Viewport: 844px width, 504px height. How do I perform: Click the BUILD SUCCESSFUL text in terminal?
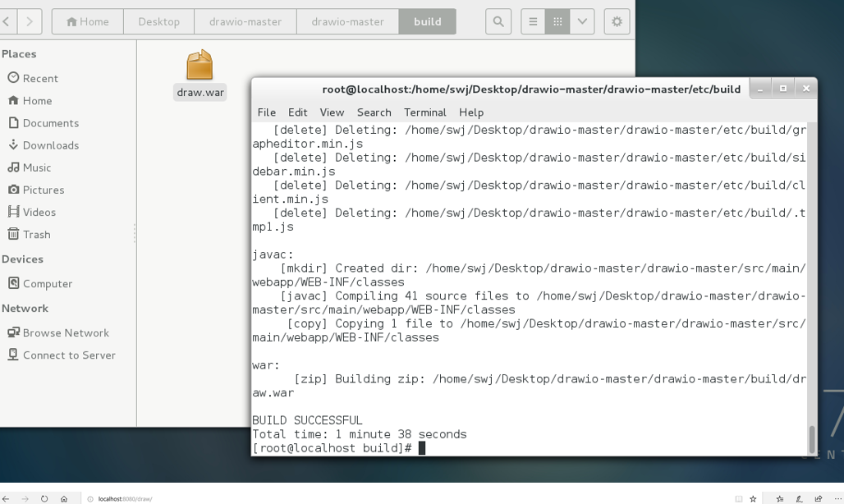pos(307,420)
